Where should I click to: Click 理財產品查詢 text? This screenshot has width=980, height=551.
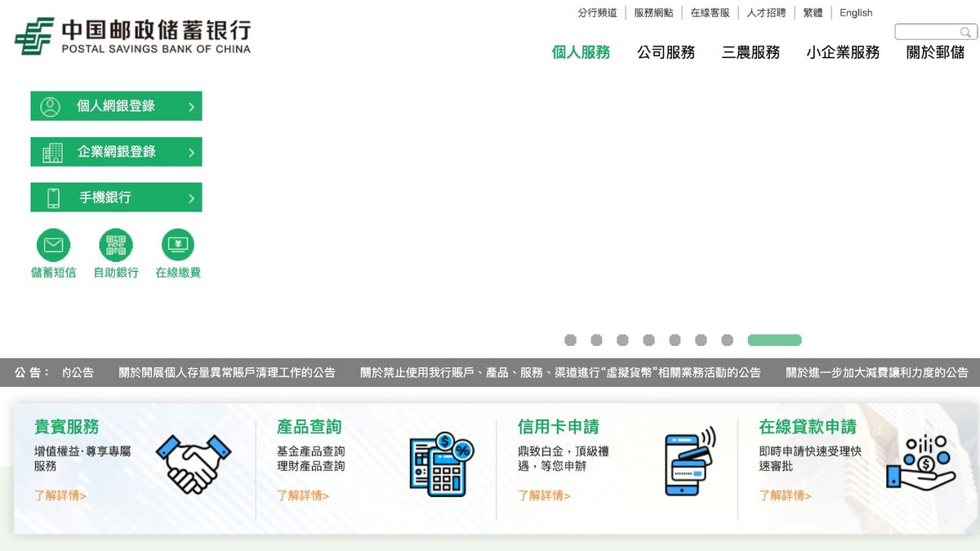tap(311, 466)
